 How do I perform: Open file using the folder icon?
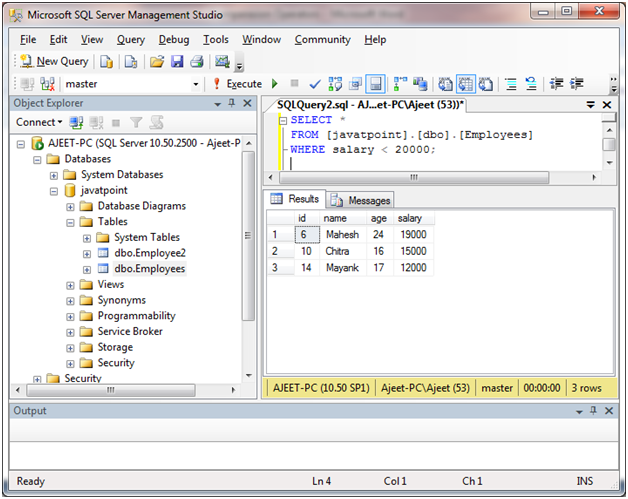point(157,62)
